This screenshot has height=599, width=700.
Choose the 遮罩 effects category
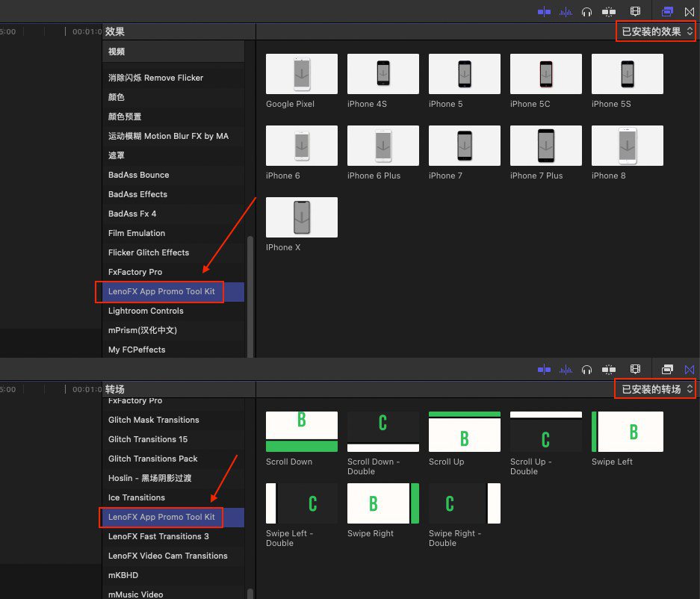(173, 155)
